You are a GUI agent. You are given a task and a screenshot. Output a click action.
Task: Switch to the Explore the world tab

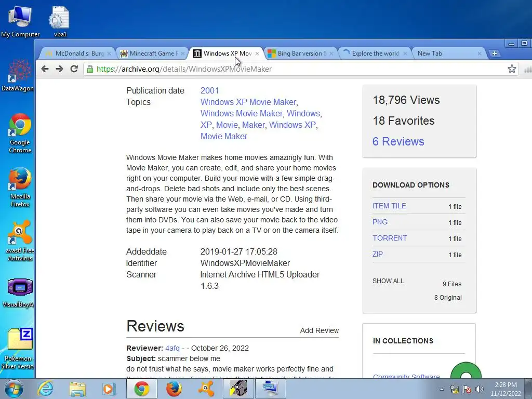coord(375,54)
